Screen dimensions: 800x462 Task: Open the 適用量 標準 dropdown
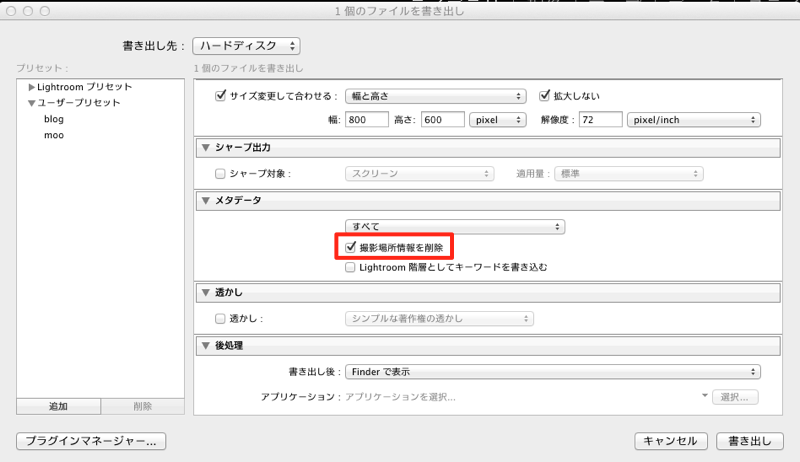629,174
